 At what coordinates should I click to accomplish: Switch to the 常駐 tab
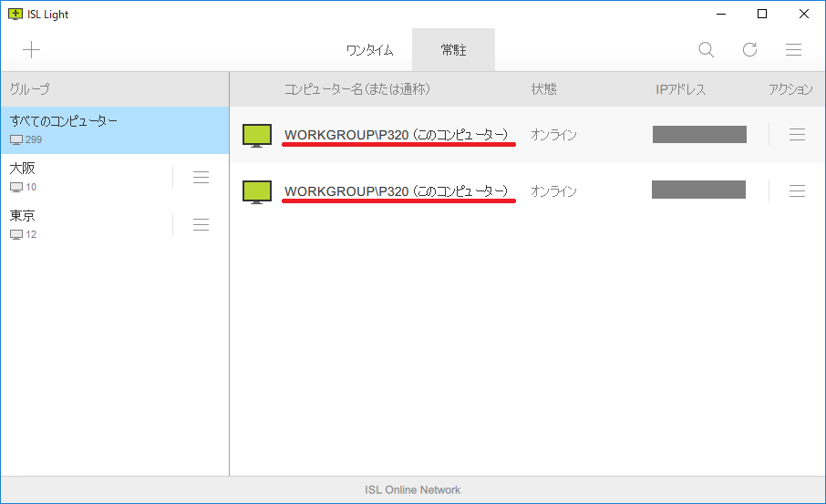point(453,50)
